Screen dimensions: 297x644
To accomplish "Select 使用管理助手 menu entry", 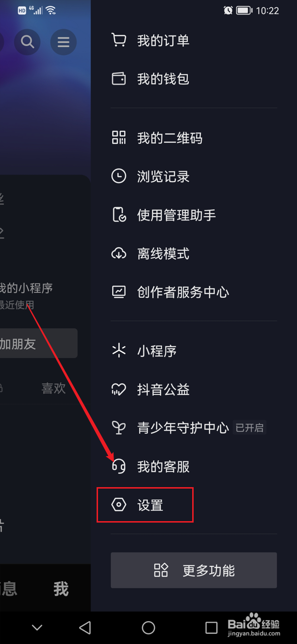I will pos(194,215).
